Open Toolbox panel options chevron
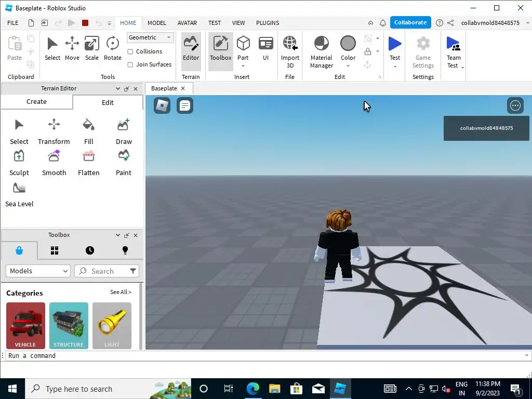 pos(118,235)
